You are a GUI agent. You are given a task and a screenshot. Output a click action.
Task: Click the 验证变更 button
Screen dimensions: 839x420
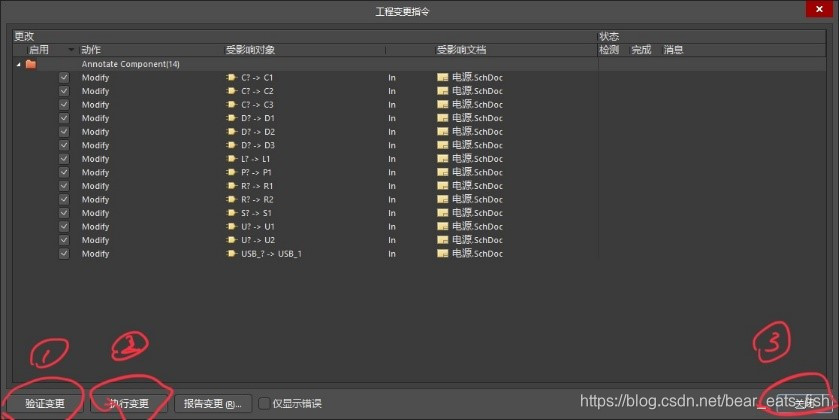tap(45, 403)
